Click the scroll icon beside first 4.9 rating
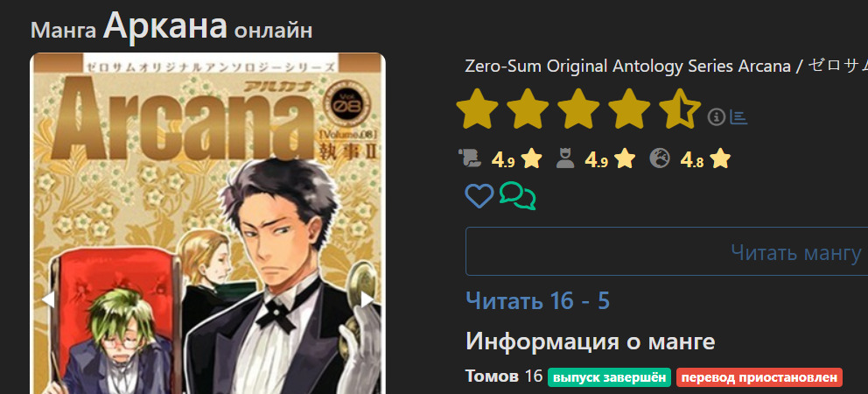 pos(469,159)
